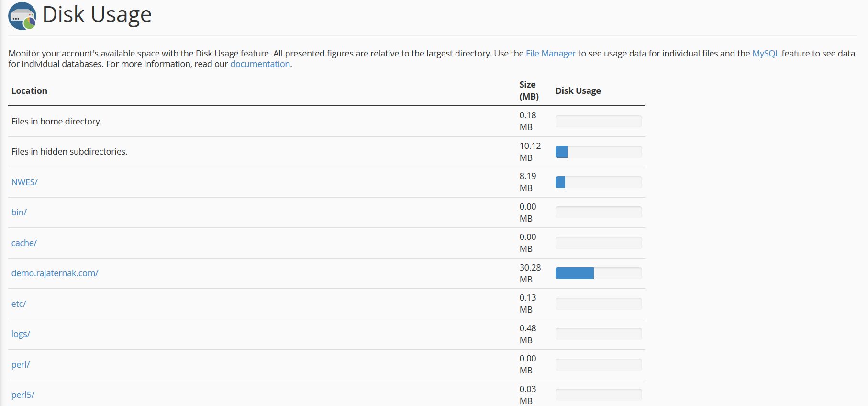Viewport: 868px width, 406px height.
Task: Select the Files in home directory row
Action: [56, 122]
